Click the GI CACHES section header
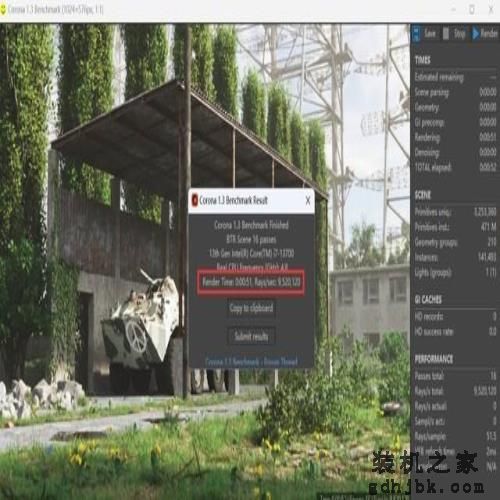This screenshot has height=500, width=500. (428, 300)
